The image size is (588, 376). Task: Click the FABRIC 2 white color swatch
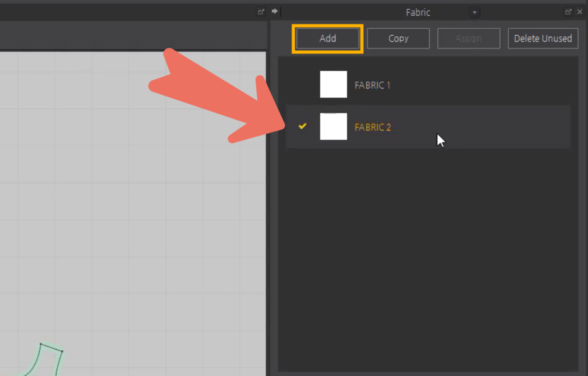click(x=334, y=126)
